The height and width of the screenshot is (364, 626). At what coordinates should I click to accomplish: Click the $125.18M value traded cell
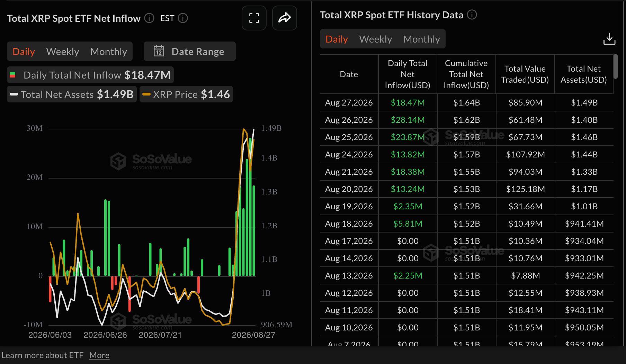point(525,189)
